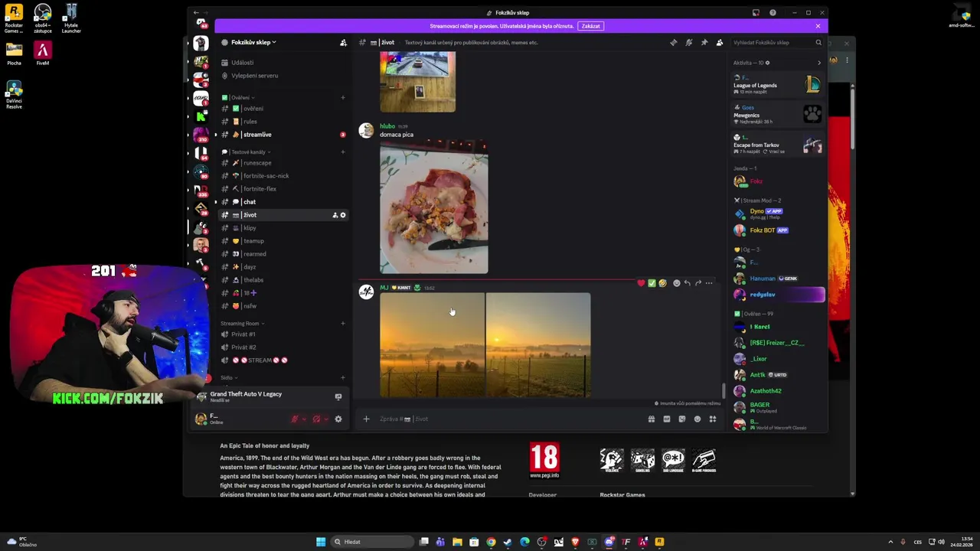Open the more options dots on MJ's message
The height and width of the screenshot is (551, 980).
(x=709, y=283)
